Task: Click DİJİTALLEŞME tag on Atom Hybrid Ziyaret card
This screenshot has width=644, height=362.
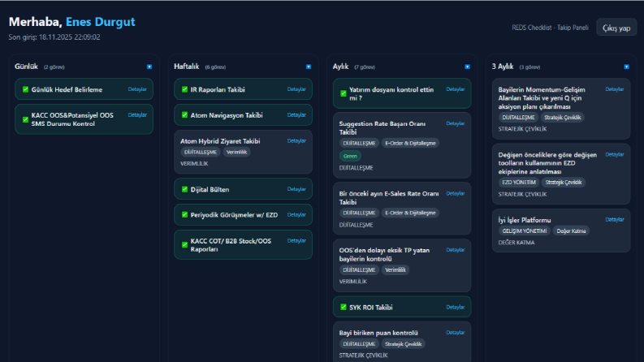Action: (200, 152)
